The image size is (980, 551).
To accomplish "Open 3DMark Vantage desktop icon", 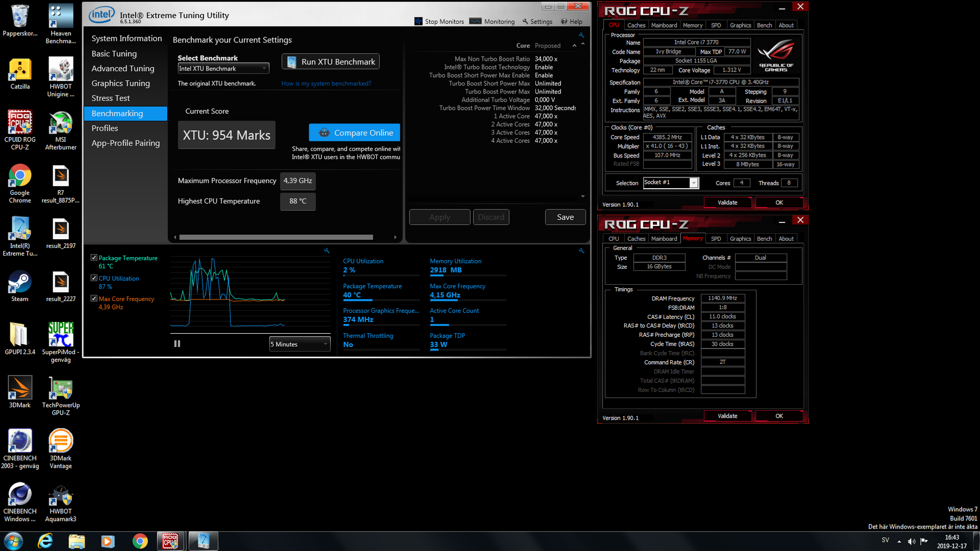I will click(x=61, y=449).
